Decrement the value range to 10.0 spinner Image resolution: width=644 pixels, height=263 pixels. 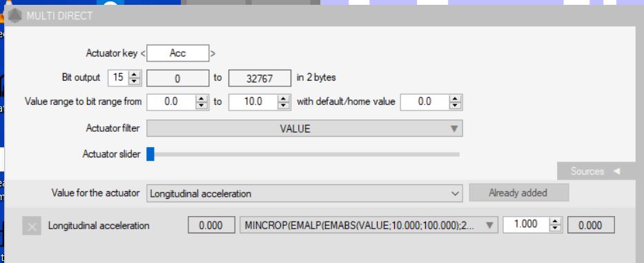coord(284,106)
